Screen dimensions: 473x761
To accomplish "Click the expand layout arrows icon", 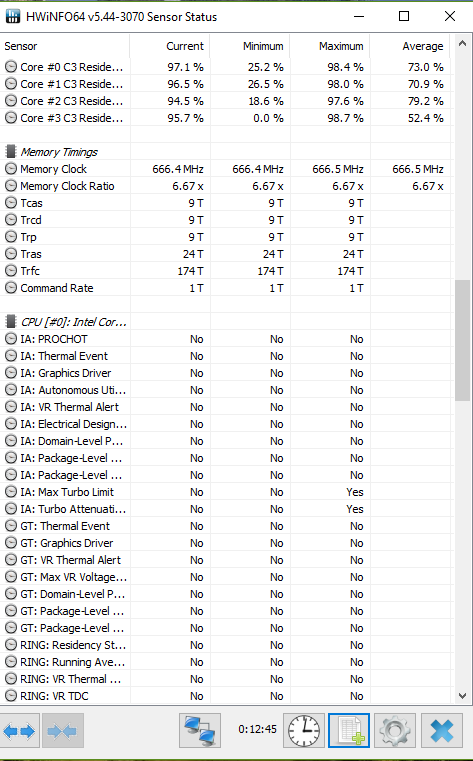I will [20, 730].
